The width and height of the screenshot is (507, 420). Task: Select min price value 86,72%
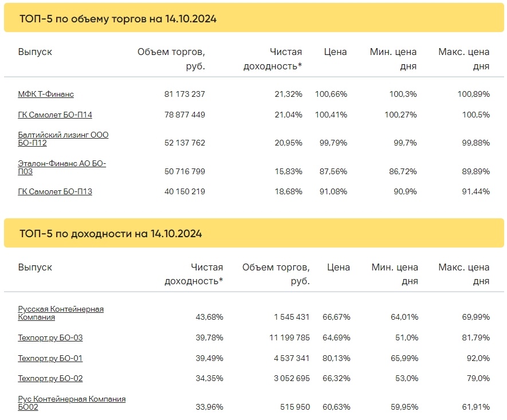(x=403, y=171)
